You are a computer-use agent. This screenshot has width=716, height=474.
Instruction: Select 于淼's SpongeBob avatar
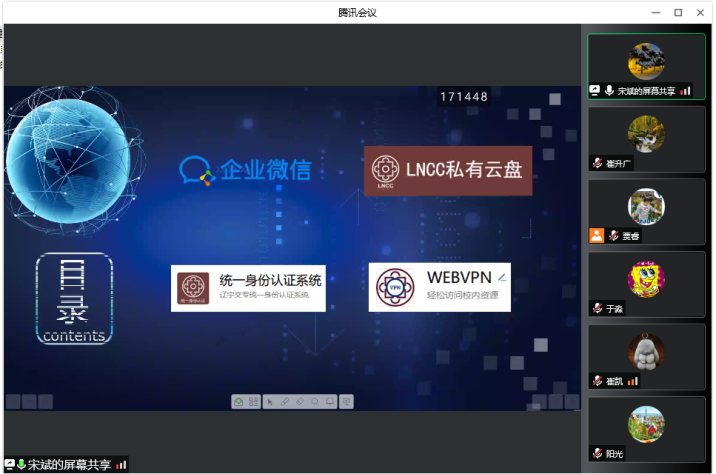tap(646, 279)
